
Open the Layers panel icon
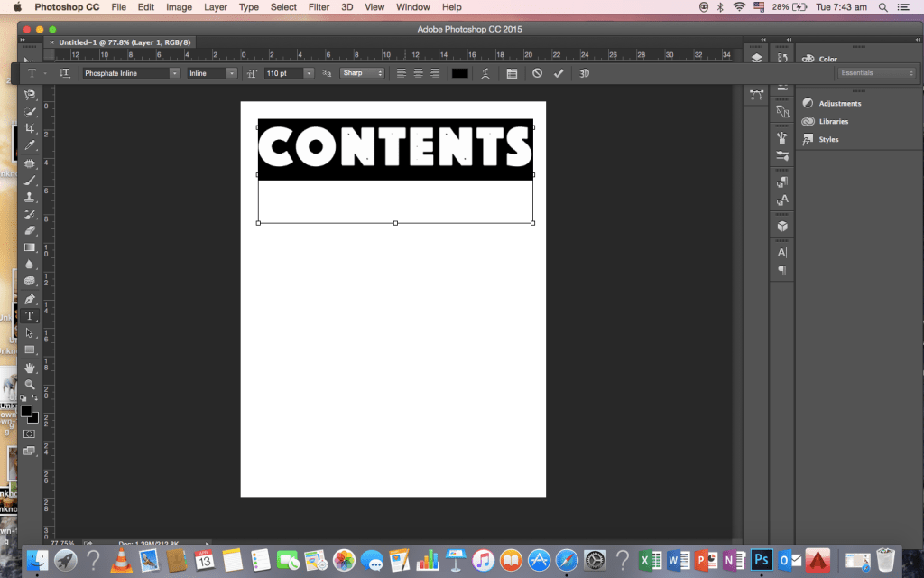pos(756,59)
